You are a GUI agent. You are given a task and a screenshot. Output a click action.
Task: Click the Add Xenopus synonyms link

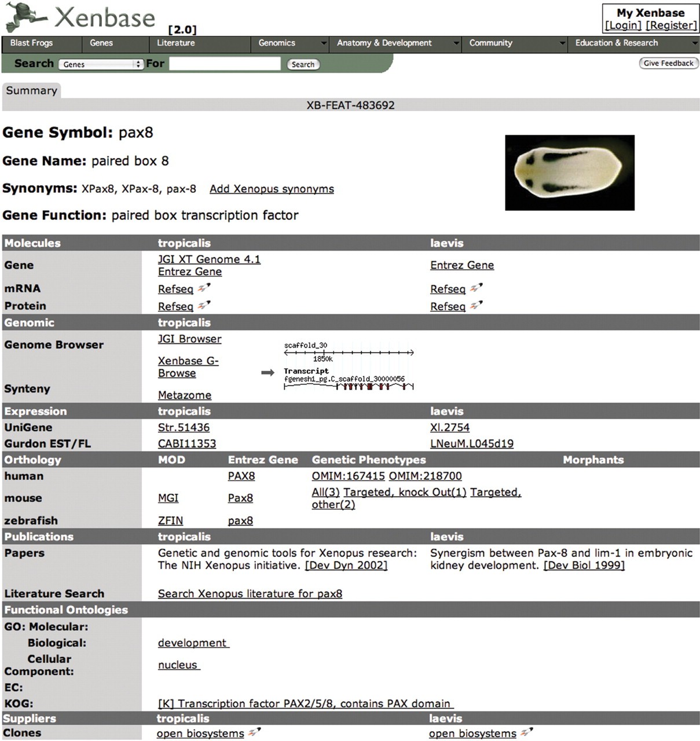(272, 189)
